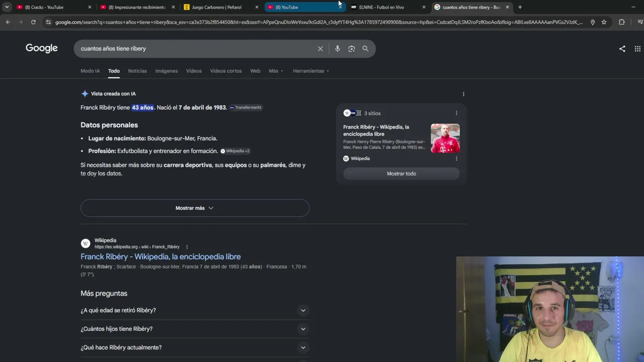
Task: Click the Transfermarkt source chip
Action: (246, 108)
